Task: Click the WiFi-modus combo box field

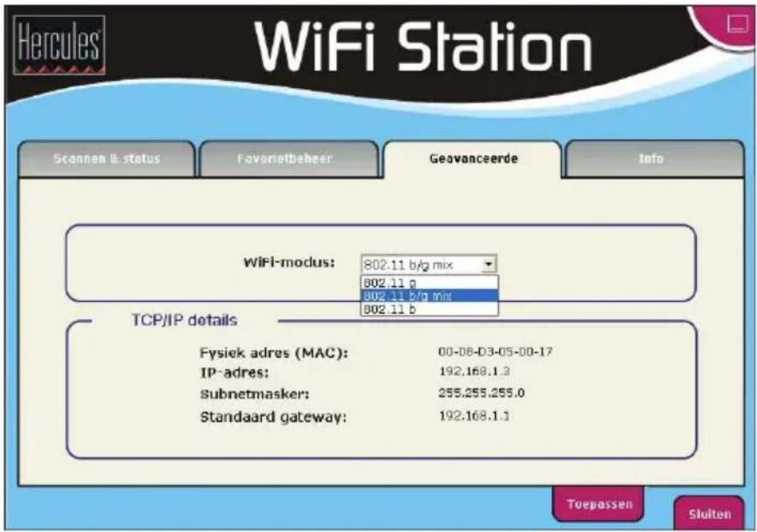Action: 429,264
